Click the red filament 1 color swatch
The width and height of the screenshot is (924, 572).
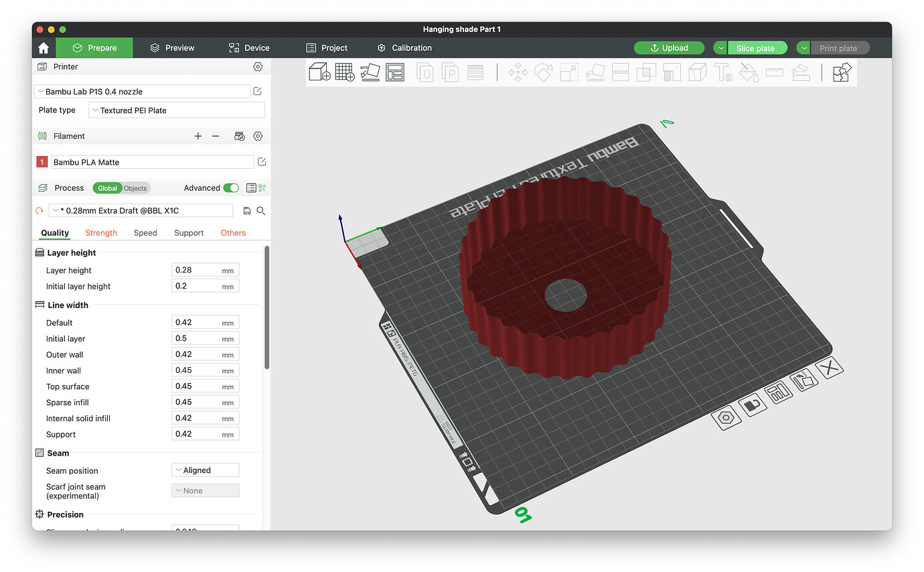42,162
